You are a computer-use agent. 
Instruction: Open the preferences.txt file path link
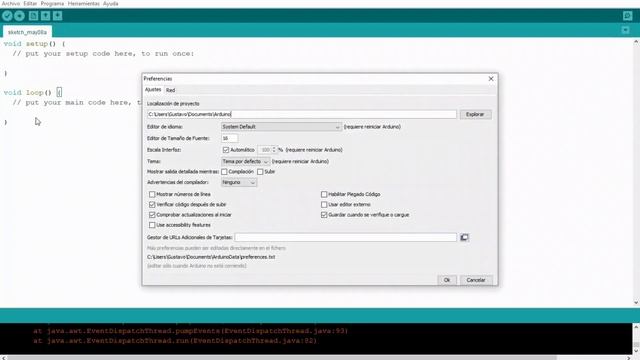[x=211, y=257]
